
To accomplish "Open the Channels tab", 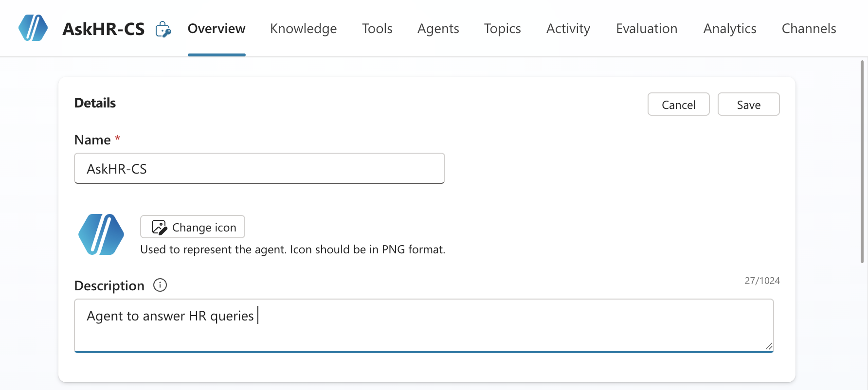I will (x=809, y=29).
